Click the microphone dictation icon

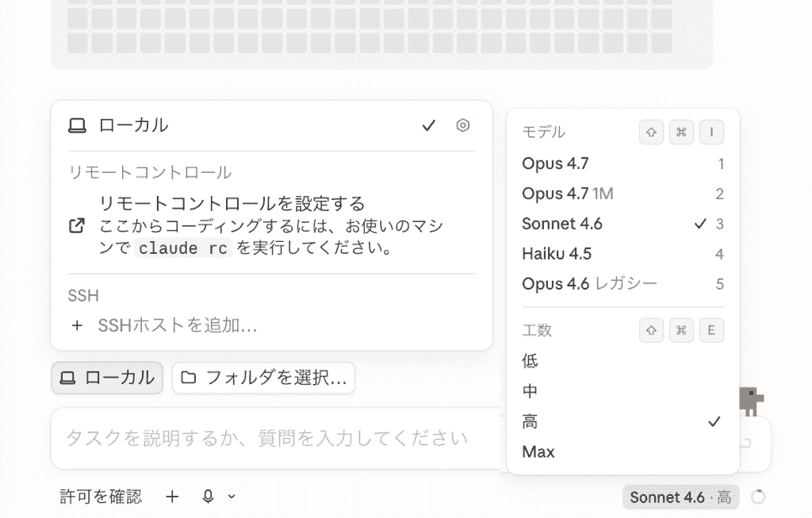(x=208, y=497)
